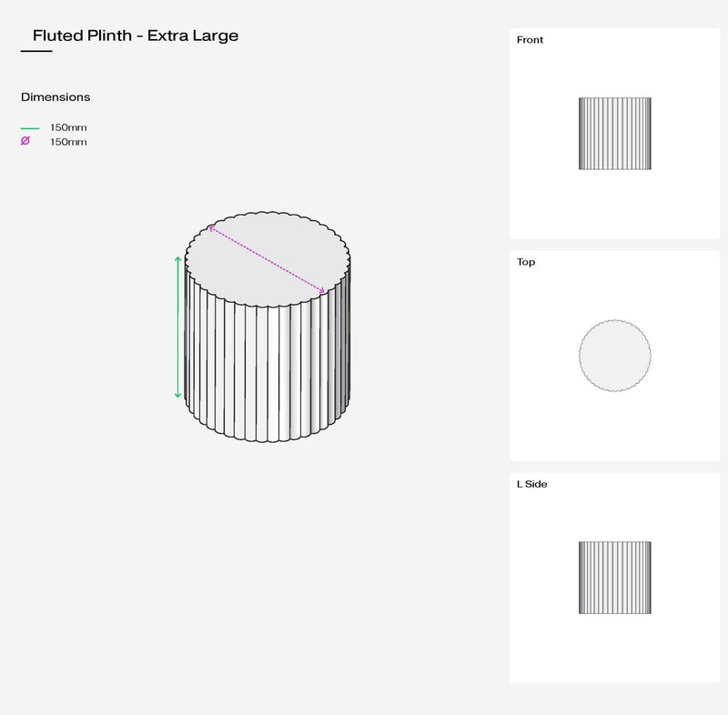The height and width of the screenshot is (715, 728).
Task: Click the green height line legend icon
Action: pos(30,128)
